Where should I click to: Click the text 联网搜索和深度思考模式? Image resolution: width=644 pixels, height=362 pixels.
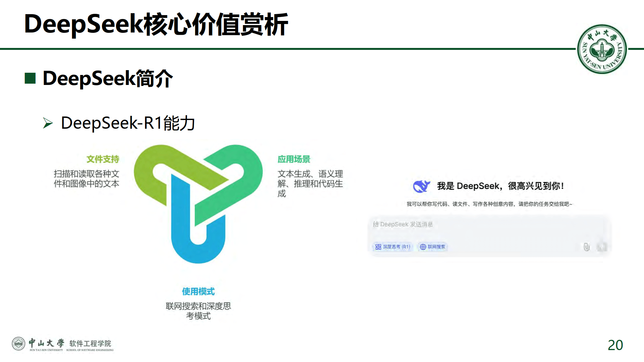[x=198, y=311]
